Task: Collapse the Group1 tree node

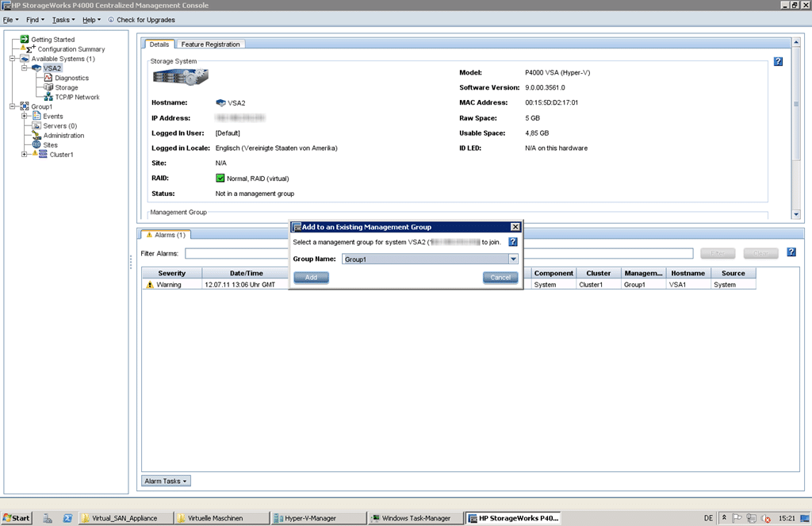Action: (13, 106)
